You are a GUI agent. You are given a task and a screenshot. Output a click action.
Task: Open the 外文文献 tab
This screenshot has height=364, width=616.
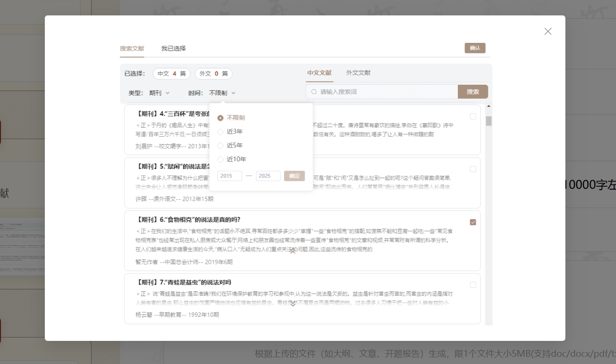click(x=358, y=73)
